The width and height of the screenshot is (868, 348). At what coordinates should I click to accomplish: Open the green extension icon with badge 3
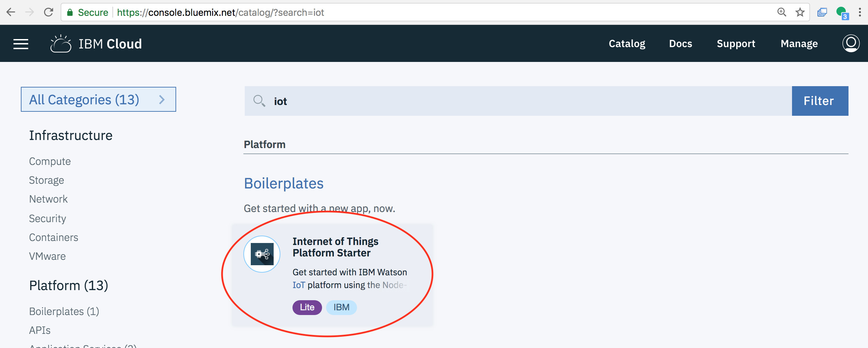tap(842, 13)
